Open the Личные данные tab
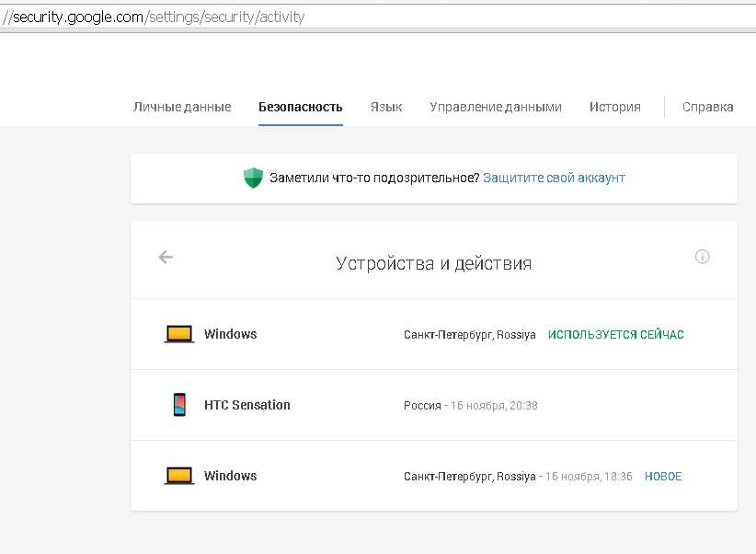This screenshot has height=554, width=756. (182, 107)
